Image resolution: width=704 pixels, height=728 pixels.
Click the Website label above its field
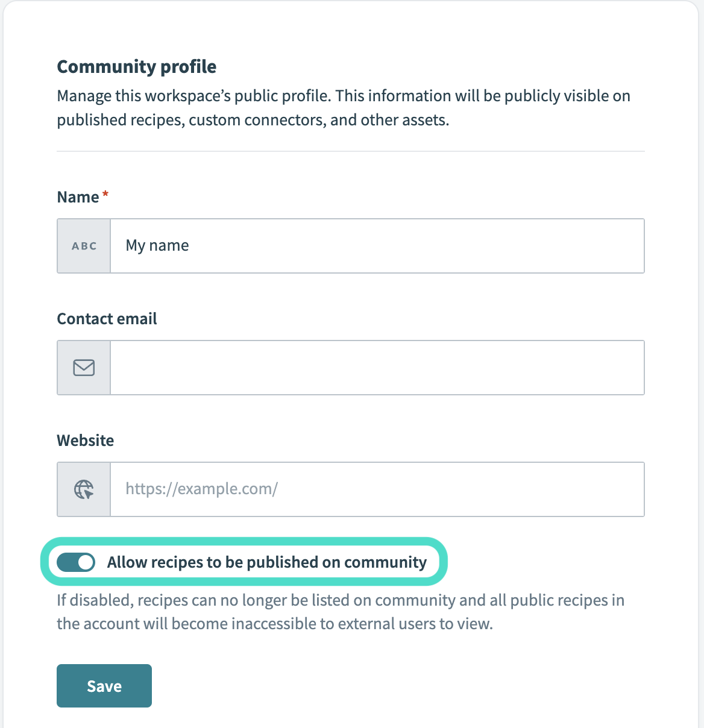[x=85, y=440]
